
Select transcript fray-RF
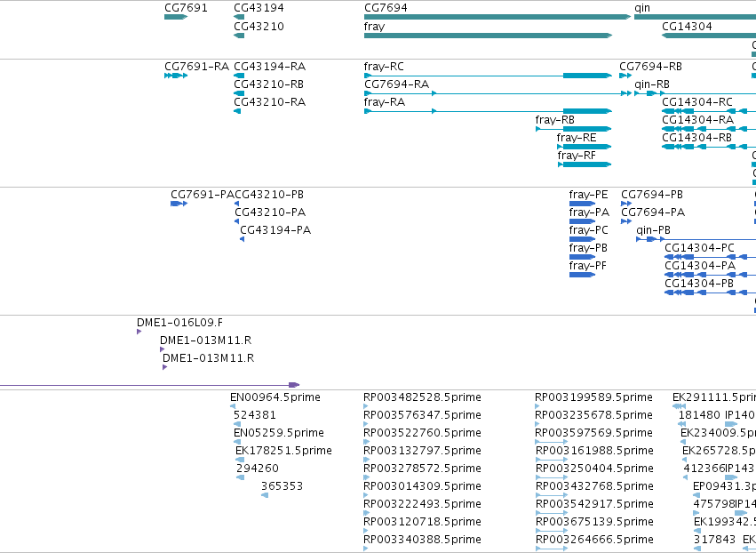tap(577, 156)
